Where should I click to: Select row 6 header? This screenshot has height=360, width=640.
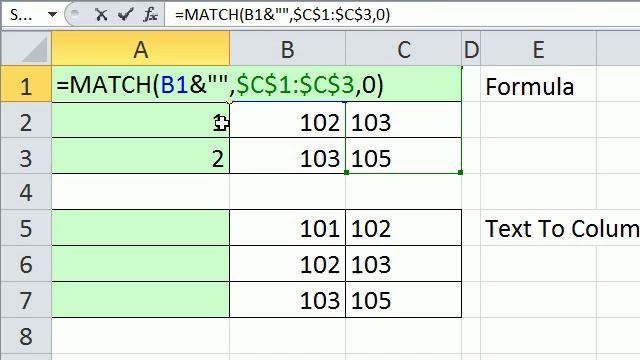click(26, 263)
